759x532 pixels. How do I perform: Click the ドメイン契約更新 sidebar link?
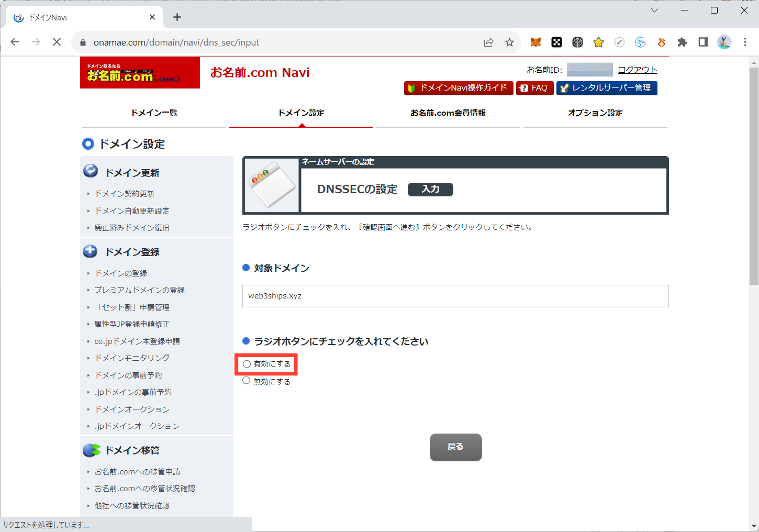pos(125,194)
